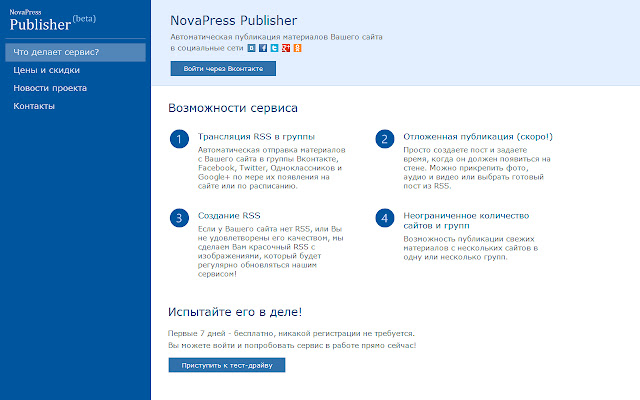The height and width of the screenshot is (400, 640).
Task: Click paragraph starting 'Просто создаете пост'
Action: (x=477, y=168)
